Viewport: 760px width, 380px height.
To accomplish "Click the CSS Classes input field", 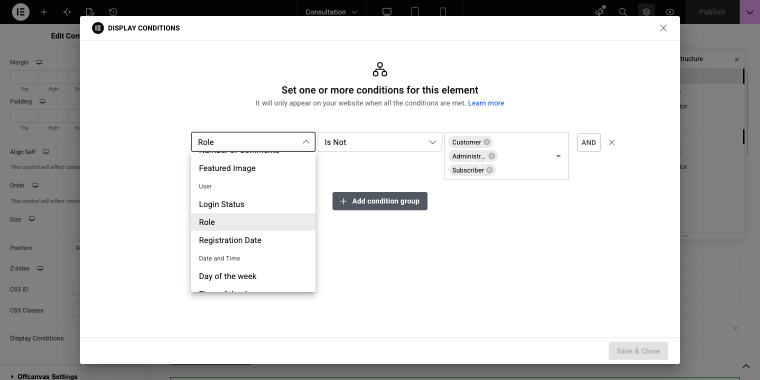I will tap(76, 310).
